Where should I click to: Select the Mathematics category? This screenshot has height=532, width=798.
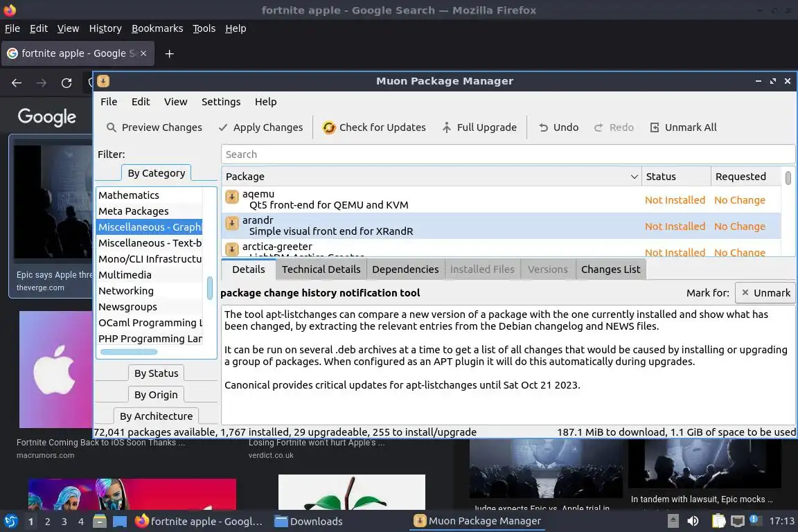149,195
